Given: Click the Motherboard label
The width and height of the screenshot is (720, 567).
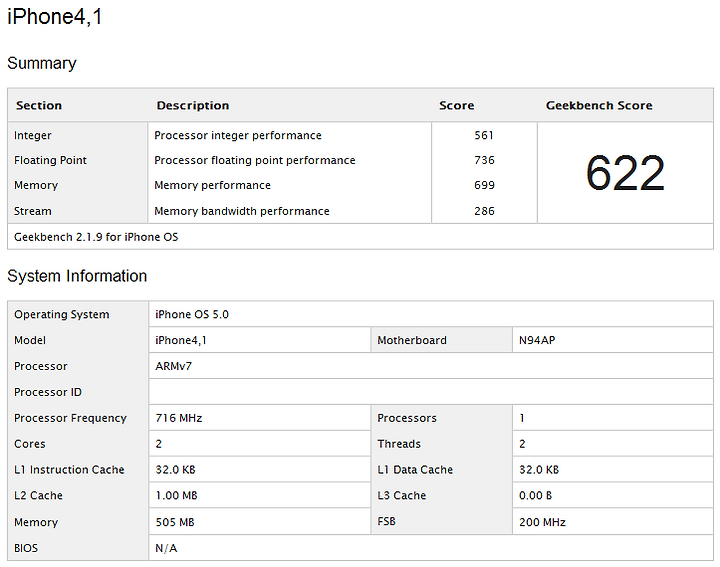Looking at the screenshot, I should (x=412, y=340).
